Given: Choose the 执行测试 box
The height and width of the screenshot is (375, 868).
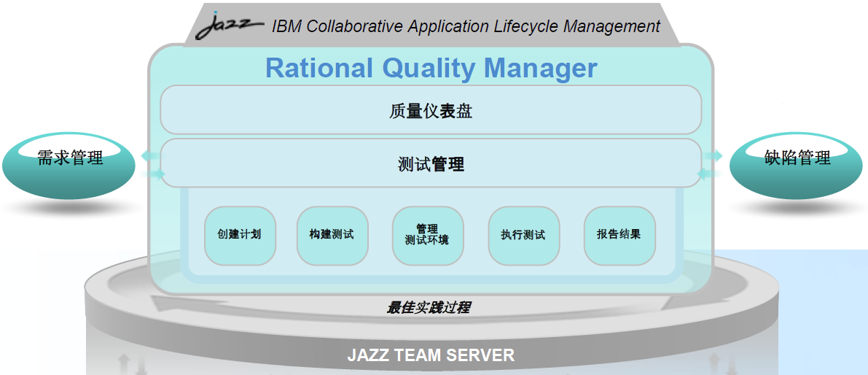Looking at the screenshot, I should click(x=524, y=236).
